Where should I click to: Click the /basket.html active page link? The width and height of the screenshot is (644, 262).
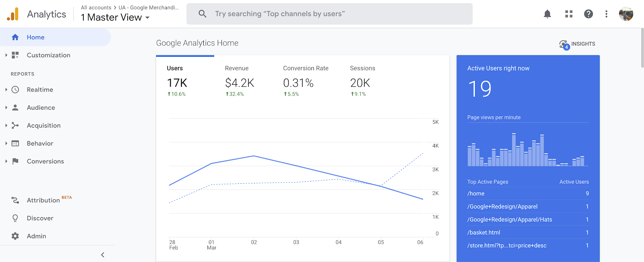[483, 233]
